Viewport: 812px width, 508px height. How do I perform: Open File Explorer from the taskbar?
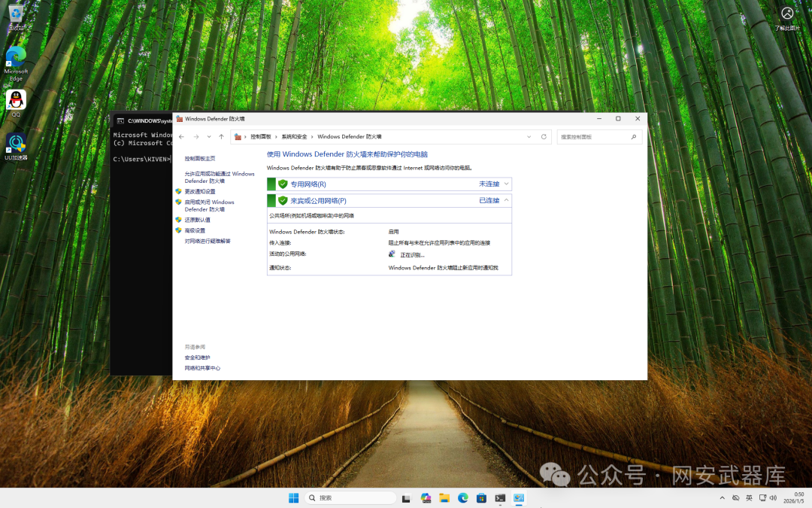point(444,498)
